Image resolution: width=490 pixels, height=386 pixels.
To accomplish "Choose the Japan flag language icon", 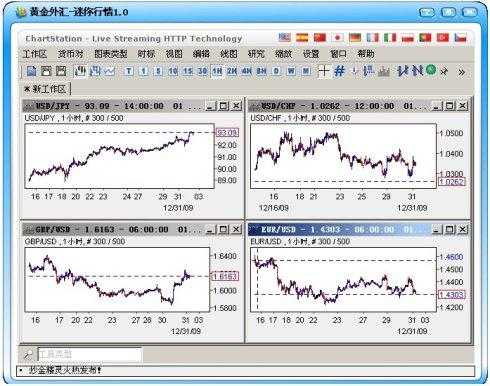I will (337, 38).
